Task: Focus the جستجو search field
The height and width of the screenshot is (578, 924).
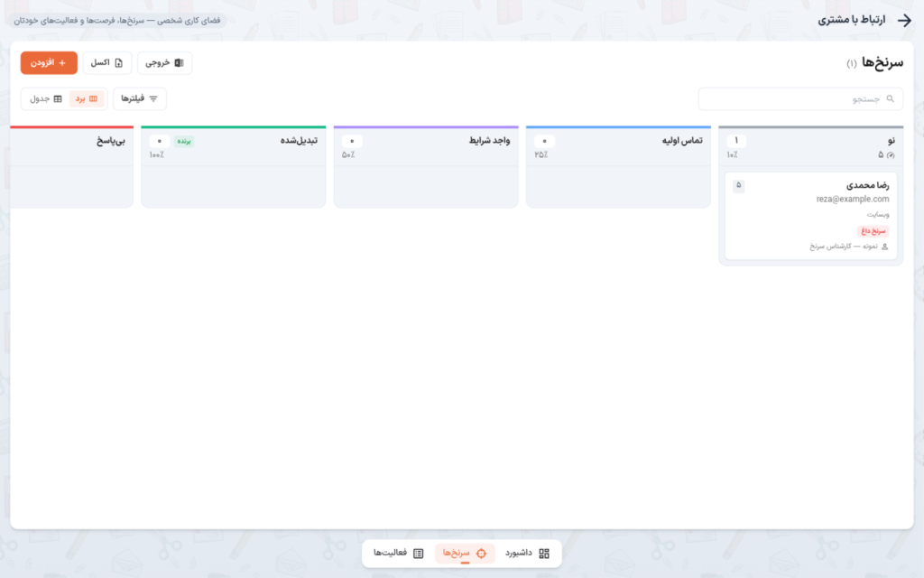Action: click(x=800, y=99)
